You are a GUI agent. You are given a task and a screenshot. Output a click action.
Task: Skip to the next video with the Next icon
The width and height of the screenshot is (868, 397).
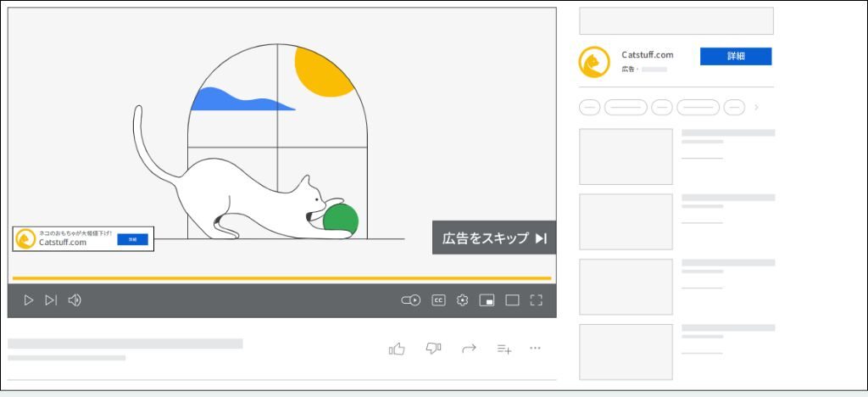[51, 300]
